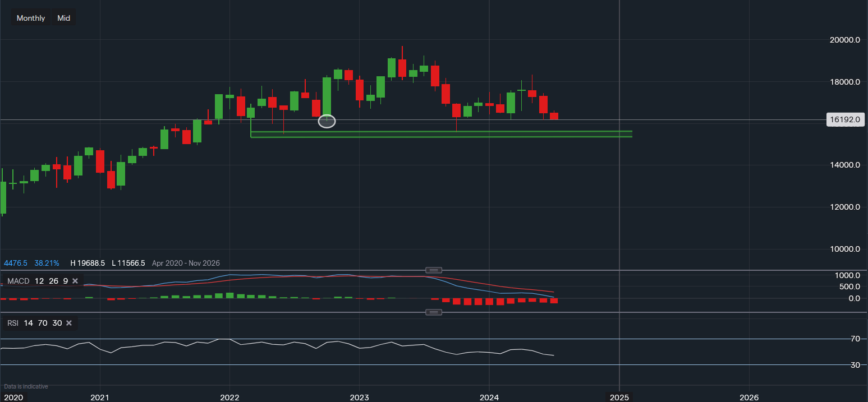Click the MACD signal period value 9
The height and width of the screenshot is (402, 868).
tap(65, 280)
